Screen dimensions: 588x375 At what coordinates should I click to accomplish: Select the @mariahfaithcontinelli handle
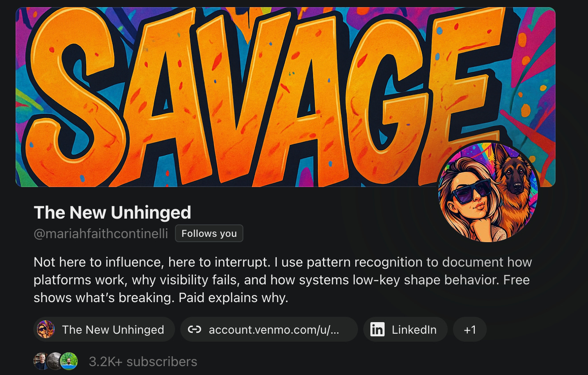click(x=101, y=234)
